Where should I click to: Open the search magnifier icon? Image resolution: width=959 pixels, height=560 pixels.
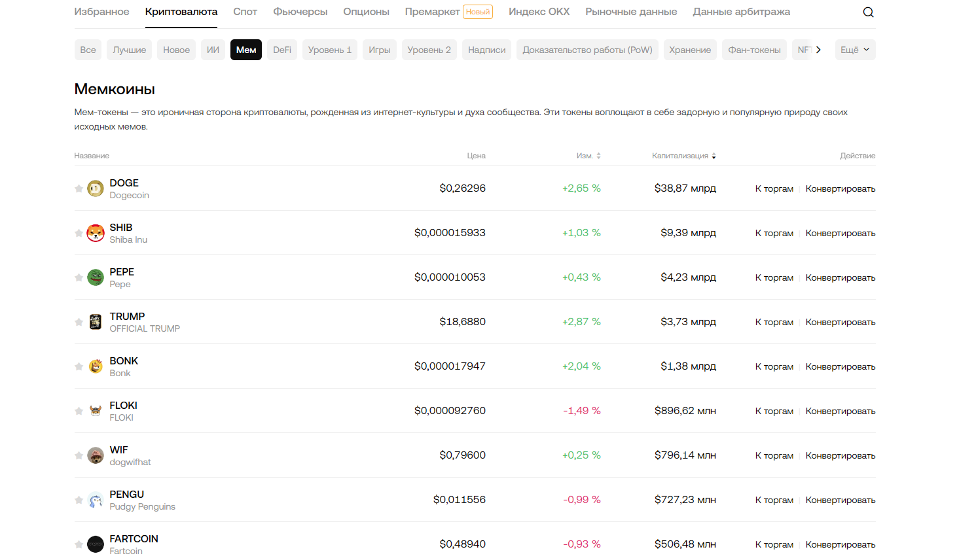pos(868,12)
